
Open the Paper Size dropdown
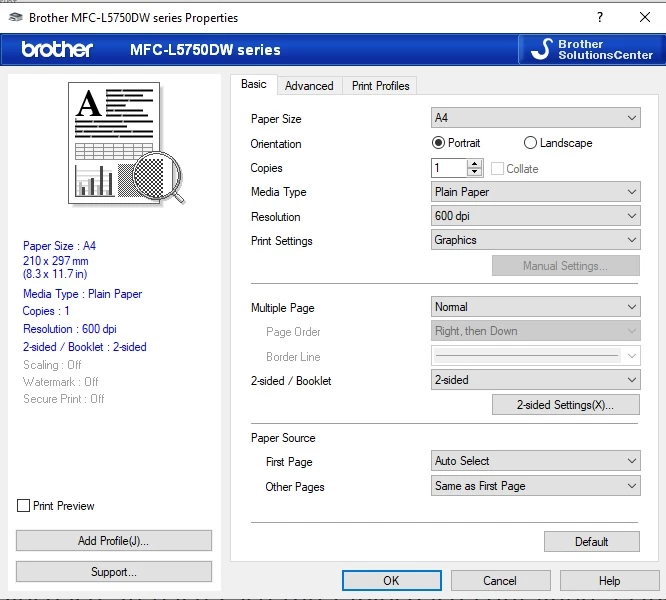click(x=536, y=118)
